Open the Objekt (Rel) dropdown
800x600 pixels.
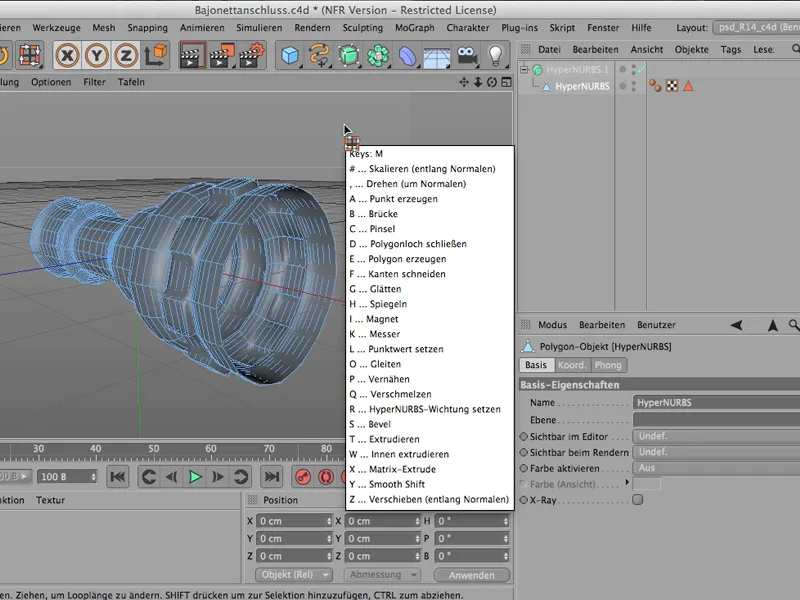tap(294, 574)
